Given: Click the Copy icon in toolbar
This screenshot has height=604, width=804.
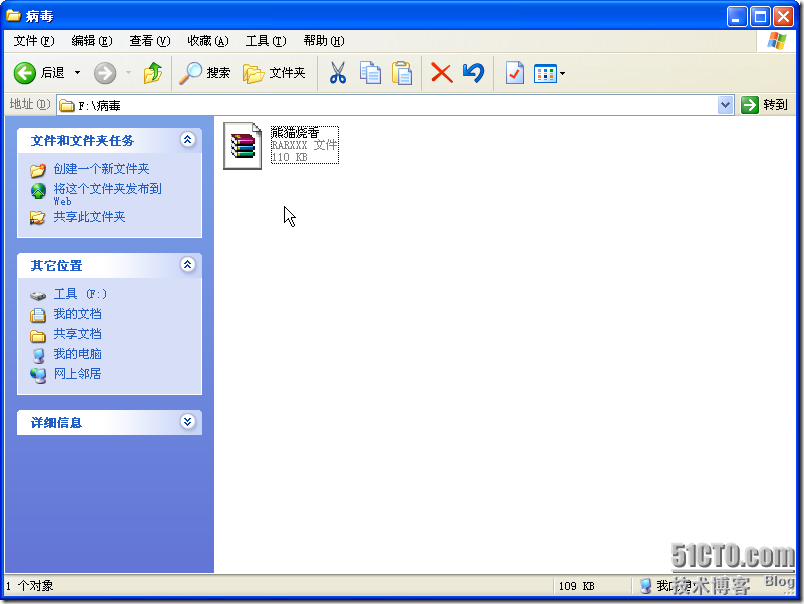Looking at the screenshot, I should coord(370,73).
